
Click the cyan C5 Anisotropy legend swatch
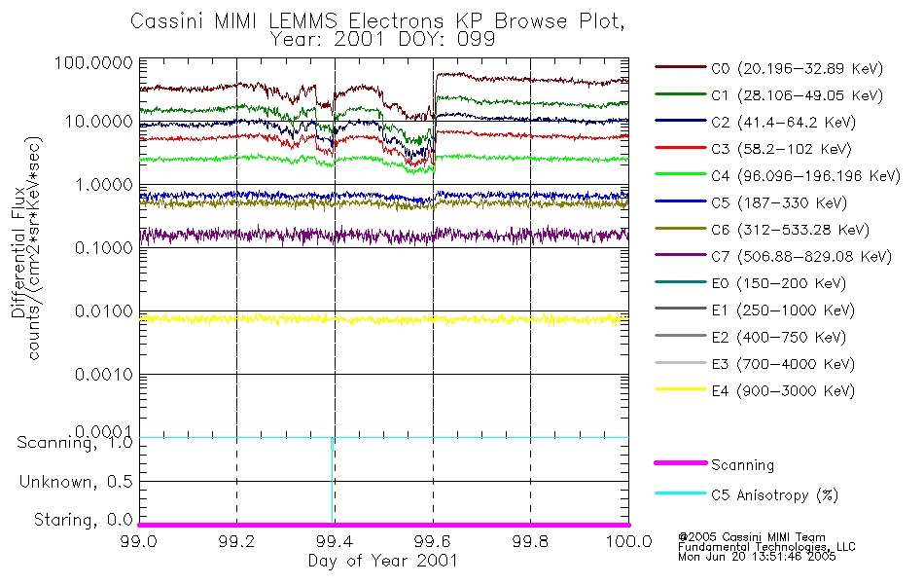(681, 493)
